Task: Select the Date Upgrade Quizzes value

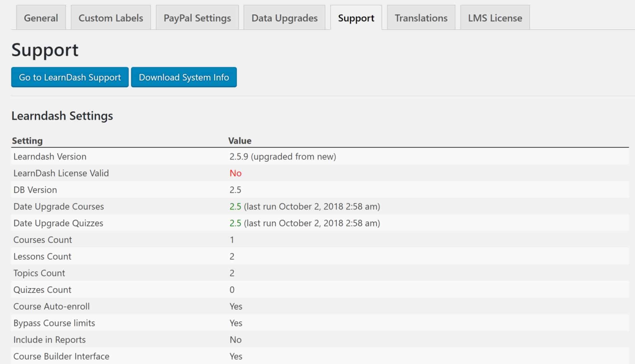Action: click(x=304, y=223)
